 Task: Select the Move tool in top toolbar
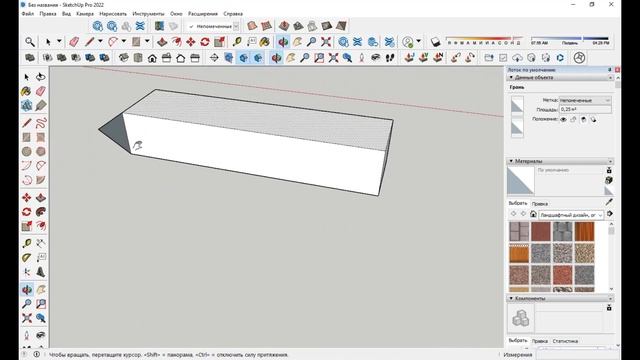tap(191, 42)
